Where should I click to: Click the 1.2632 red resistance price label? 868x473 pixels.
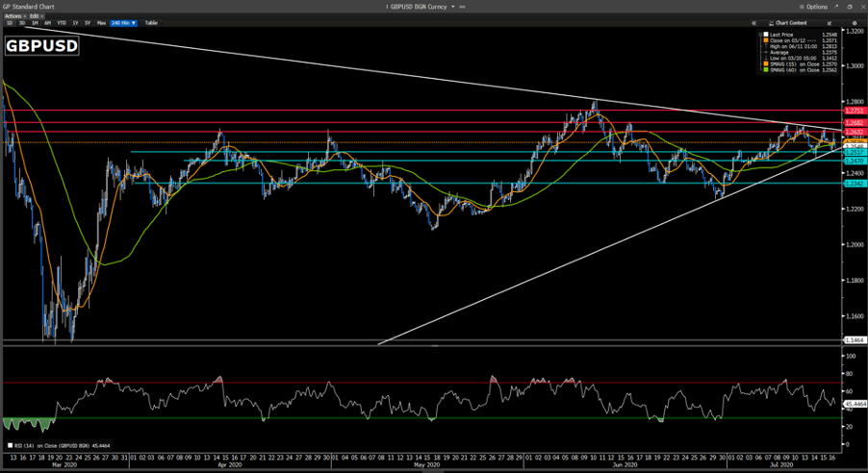[x=855, y=132]
